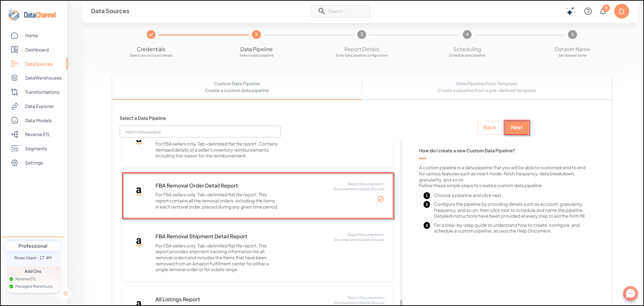Select DataSources in the sidebar

click(39, 64)
